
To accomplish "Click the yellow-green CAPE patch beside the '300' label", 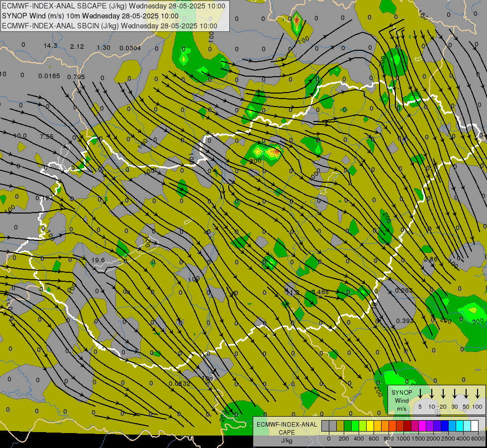I will point(473,310).
